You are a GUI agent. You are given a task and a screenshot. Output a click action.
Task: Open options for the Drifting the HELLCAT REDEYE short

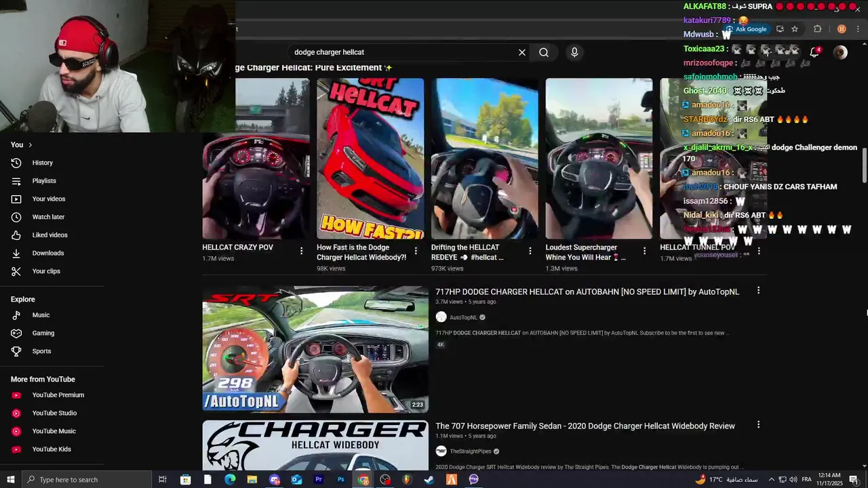coord(530,251)
